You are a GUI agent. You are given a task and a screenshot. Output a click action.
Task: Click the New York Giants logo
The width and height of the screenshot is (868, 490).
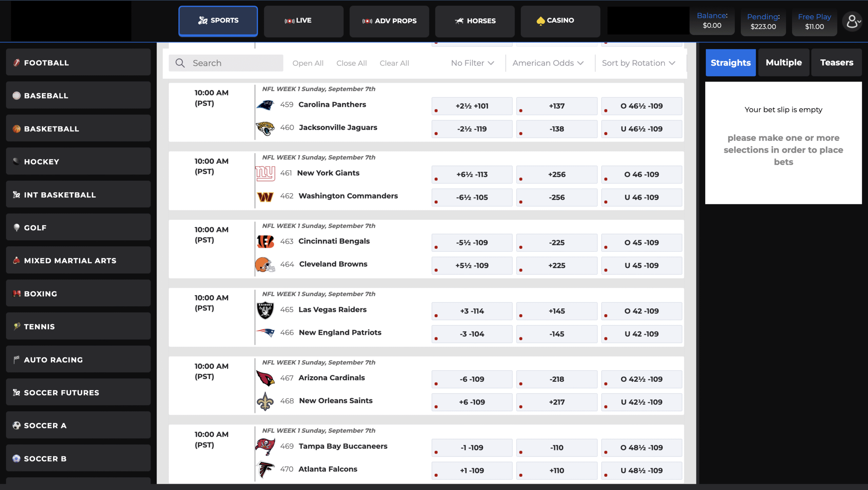tap(265, 173)
